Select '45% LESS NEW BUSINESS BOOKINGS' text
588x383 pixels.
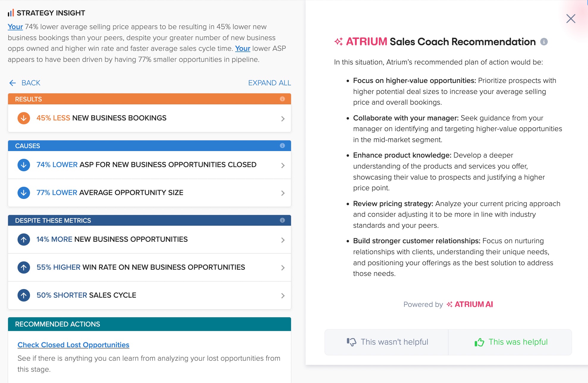coord(101,118)
